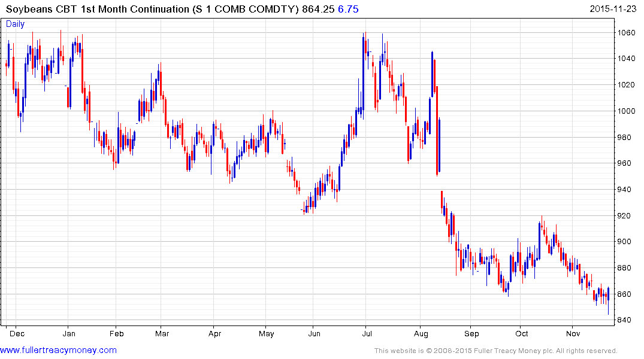The image size is (644, 359).
Task: Click the 840 price axis label
Action: [x=624, y=320]
